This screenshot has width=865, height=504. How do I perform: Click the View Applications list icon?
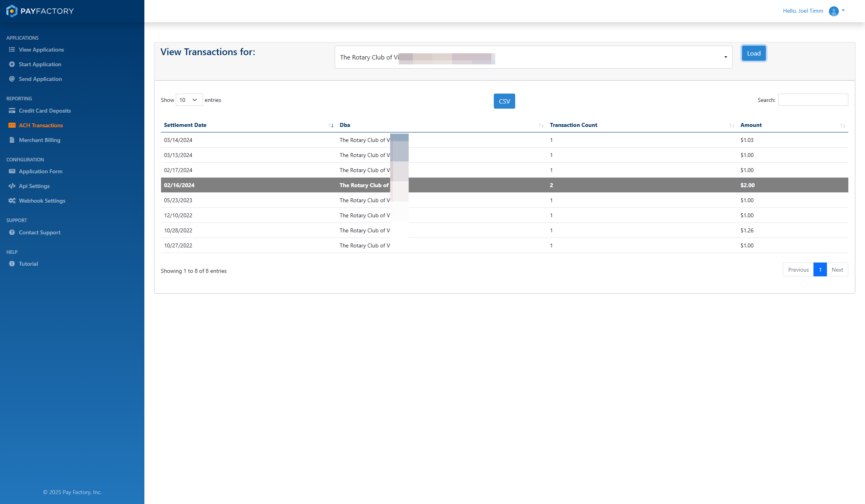tap(12, 50)
